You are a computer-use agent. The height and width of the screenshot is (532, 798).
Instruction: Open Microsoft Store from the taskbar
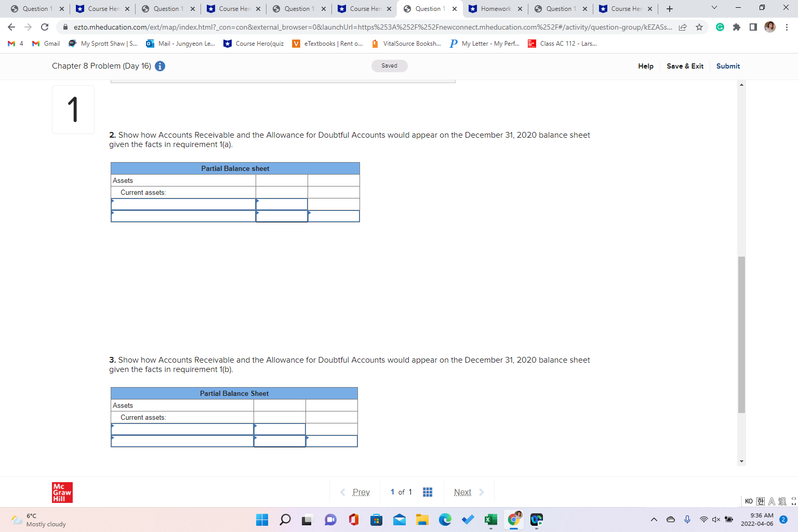click(x=377, y=520)
